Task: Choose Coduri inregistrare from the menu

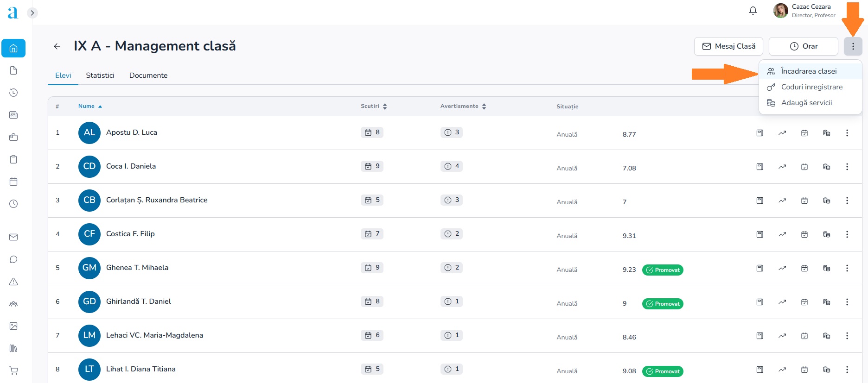Action: (x=811, y=87)
